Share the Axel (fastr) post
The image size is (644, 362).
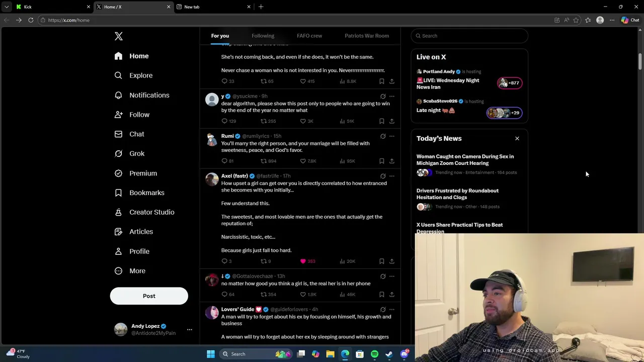(x=392, y=261)
